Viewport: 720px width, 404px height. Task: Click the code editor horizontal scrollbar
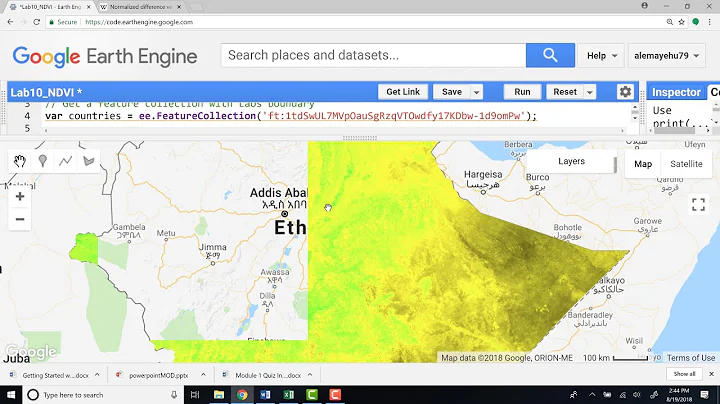point(334,131)
